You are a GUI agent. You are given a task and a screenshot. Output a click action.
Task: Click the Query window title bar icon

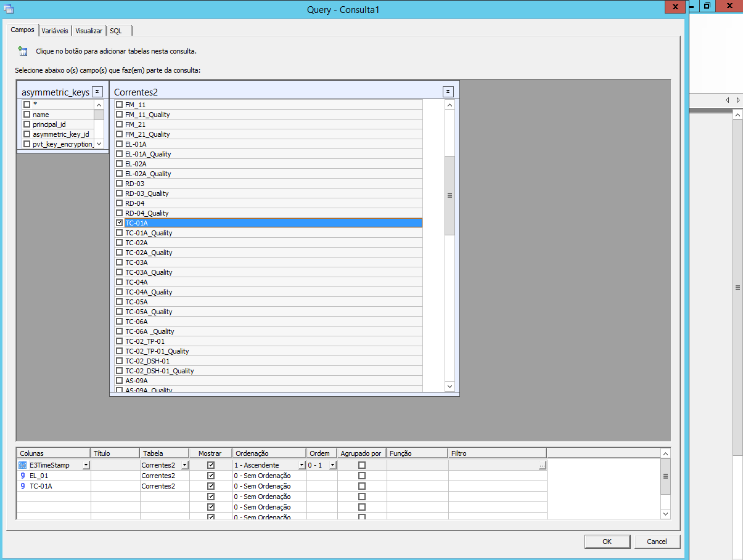(x=9, y=9)
